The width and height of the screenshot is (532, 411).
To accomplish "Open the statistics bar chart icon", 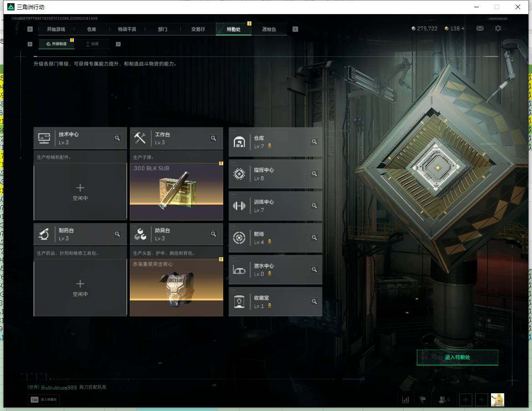I will click(x=405, y=400).
